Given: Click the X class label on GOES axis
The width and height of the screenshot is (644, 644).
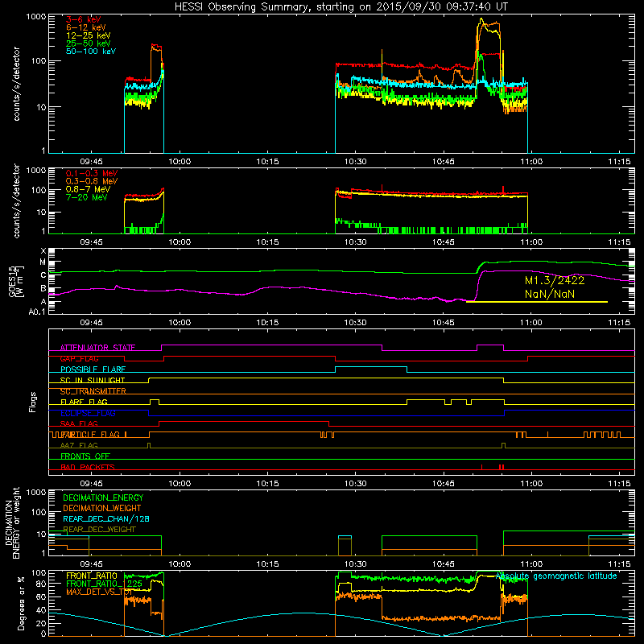Looking at the screenshot, I should point(43,251).
